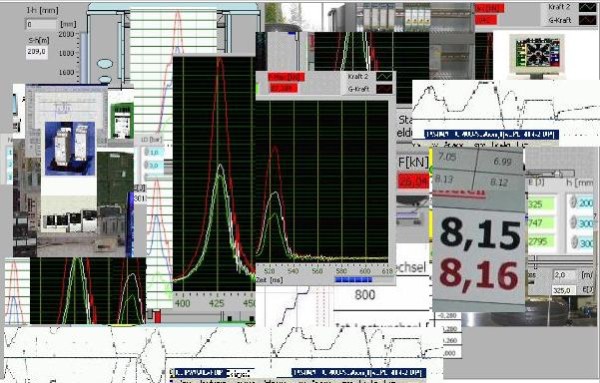Viewport: 600px width, 383px height.
Task: Open the blue relay modules picture
Action: (70, 148)
